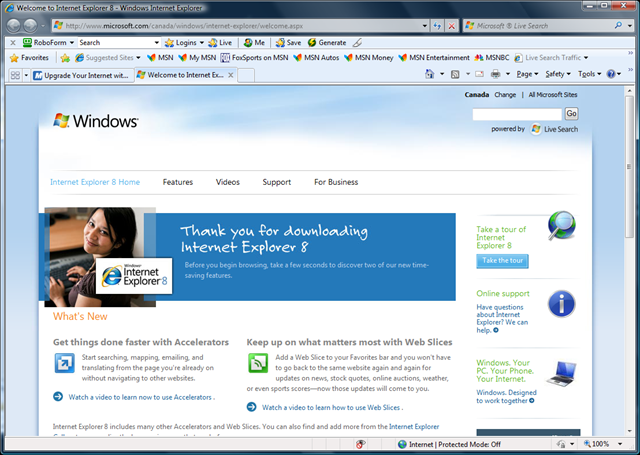Image resolution: width=640 pixels, height=455 pixels.
Task: Click the Microsoft Live Search input box
Action: tap(539, 26)
